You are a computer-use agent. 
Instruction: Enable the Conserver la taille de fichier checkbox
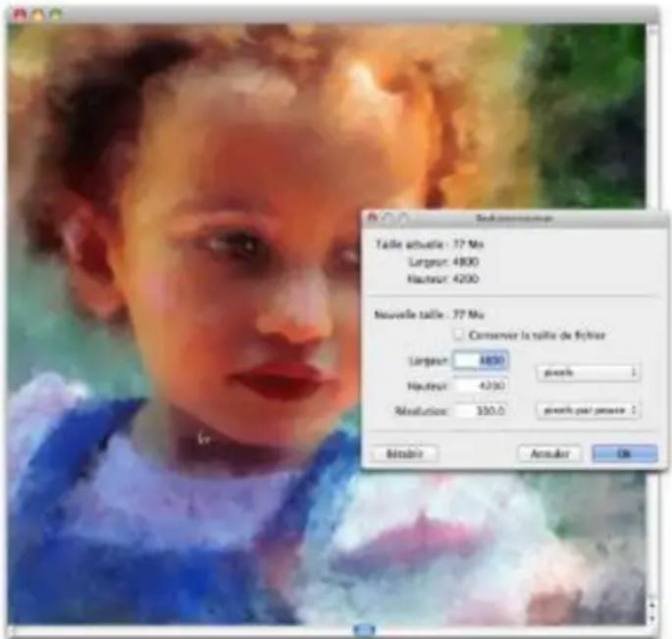(458, 335)
